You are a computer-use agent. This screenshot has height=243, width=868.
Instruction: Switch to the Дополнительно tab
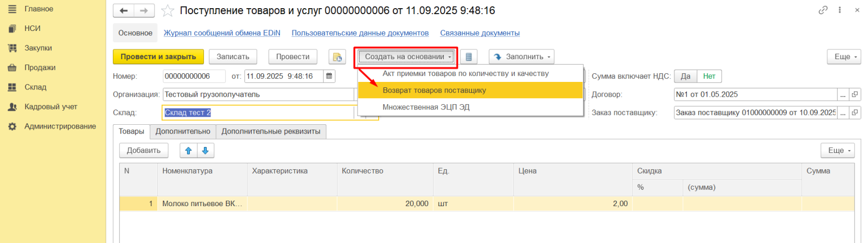click(183, 132)
